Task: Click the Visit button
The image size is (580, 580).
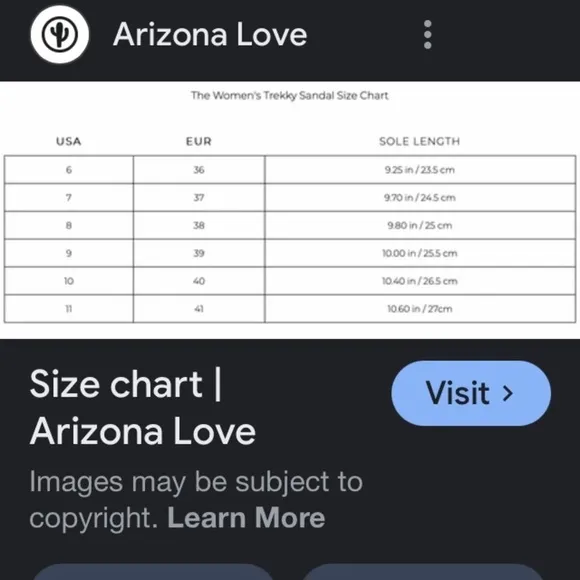Action: pos(471,393)
